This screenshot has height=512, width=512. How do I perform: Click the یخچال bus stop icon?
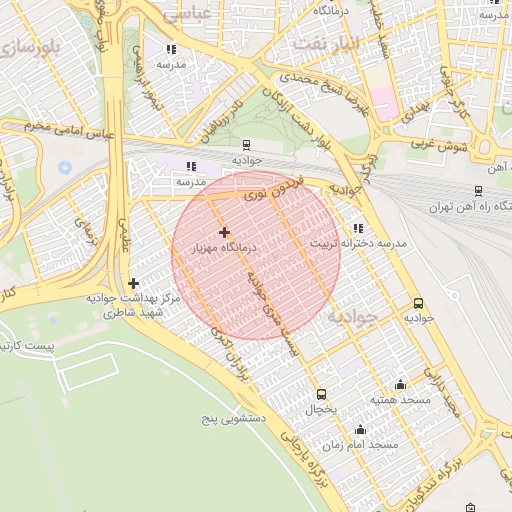click(321, 395)
